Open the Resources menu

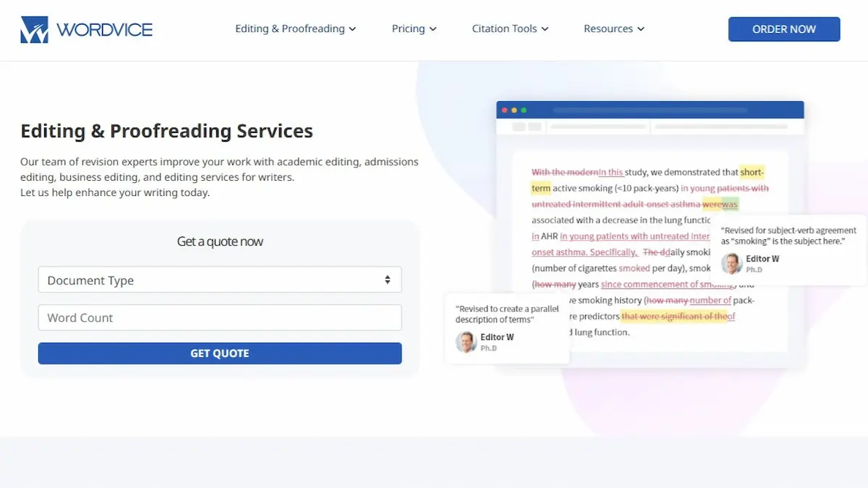[614, 29]
